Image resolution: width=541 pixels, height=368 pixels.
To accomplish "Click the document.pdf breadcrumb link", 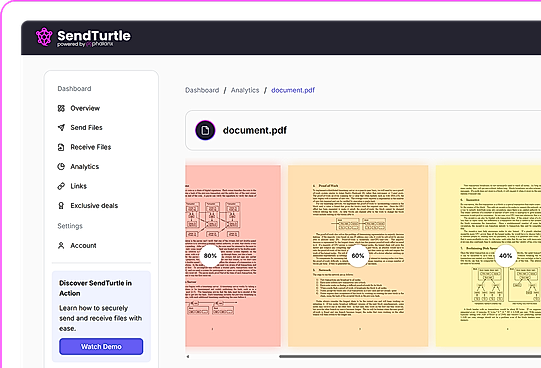I will click(x=293, y=90).
